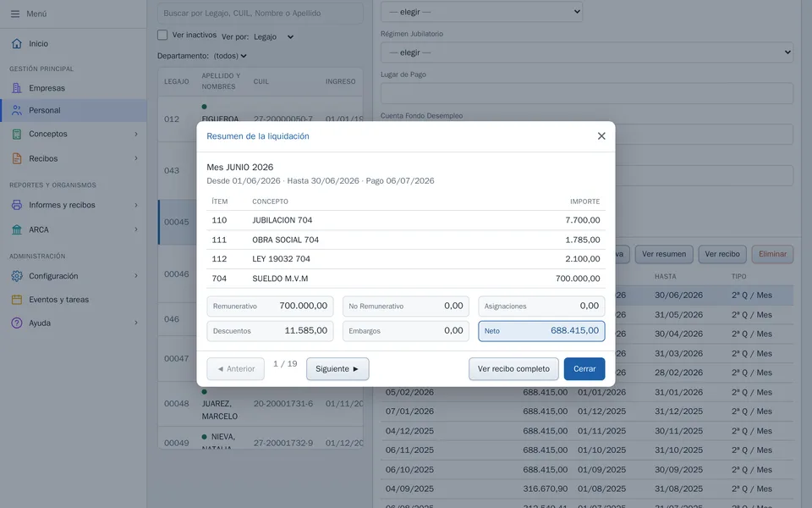Expand the Informes y recibos chevron
The image size is (812, 508).
tap(136, 205)
